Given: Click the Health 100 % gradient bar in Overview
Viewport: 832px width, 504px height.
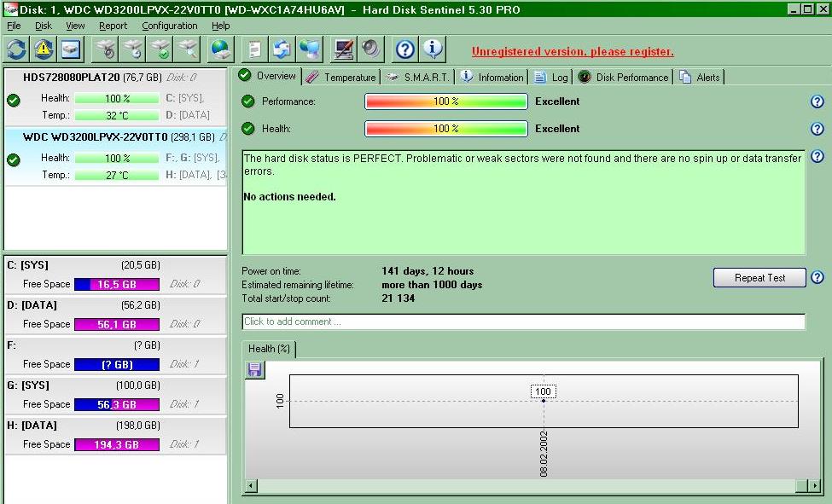Looking at the screenshot, I should click(446, 129).
